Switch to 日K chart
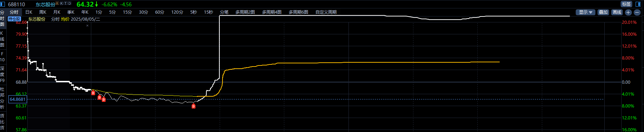Screen dimensions: 644x132 point(29,12)
